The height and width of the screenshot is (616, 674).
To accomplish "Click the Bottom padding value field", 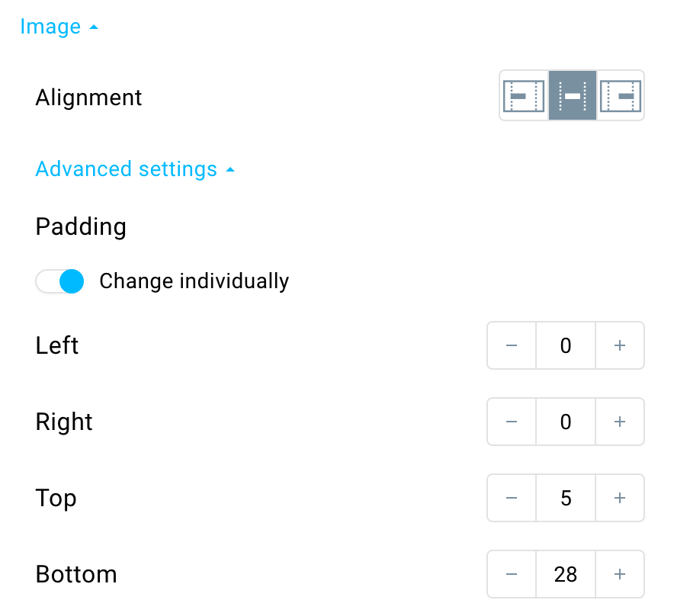I will pos(566,574).
